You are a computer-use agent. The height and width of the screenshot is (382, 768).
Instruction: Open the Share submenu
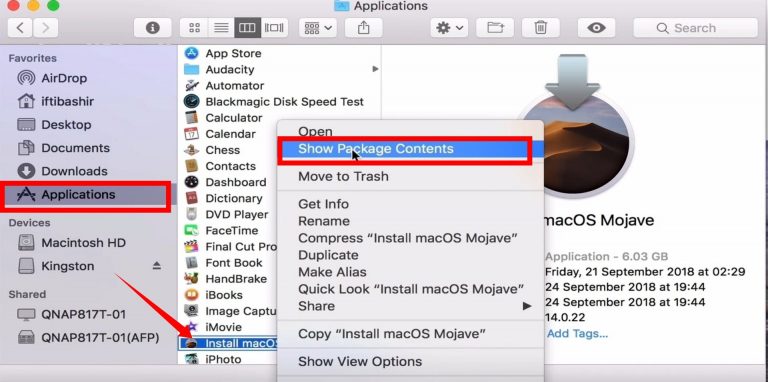(x=410, y=306)
